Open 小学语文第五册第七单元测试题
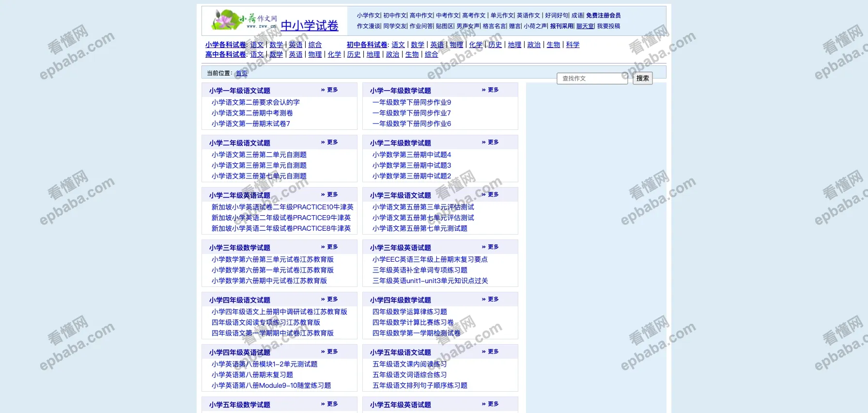The height and width of the screenshot is (413, 868). coord(419,228)
